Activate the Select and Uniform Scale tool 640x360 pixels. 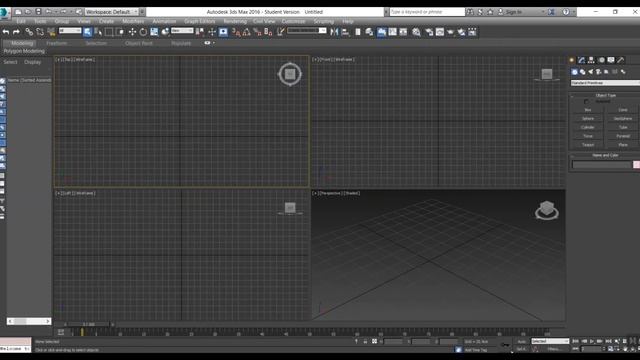(154, 32)
